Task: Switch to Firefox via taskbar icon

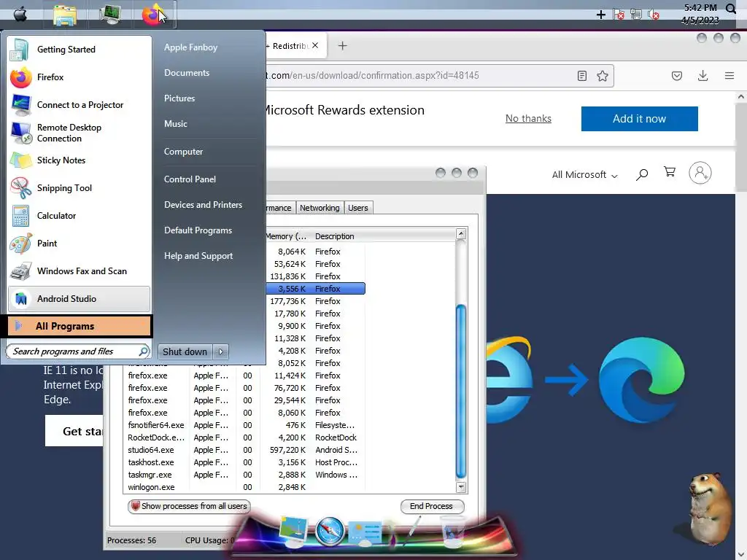Action: click(x=153, y=15)
